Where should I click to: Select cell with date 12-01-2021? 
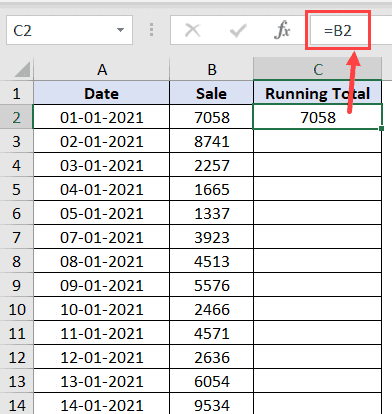(x=101, y=357)
